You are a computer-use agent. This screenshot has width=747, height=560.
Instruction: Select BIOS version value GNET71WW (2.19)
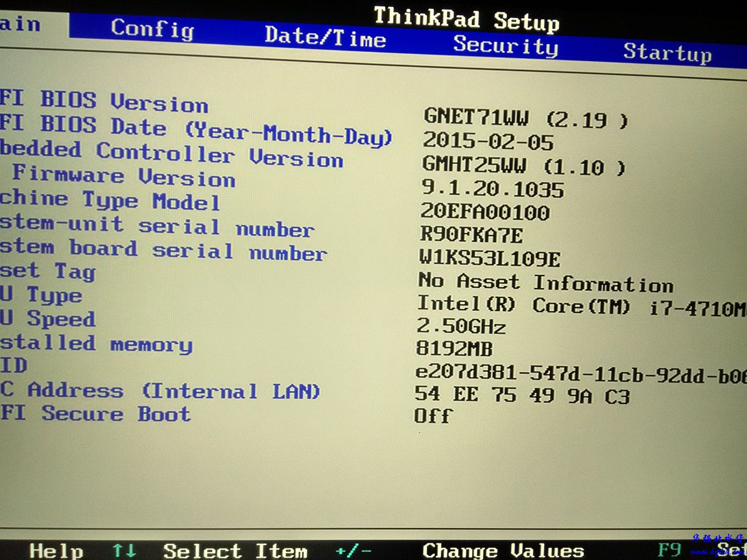(526, 119)
